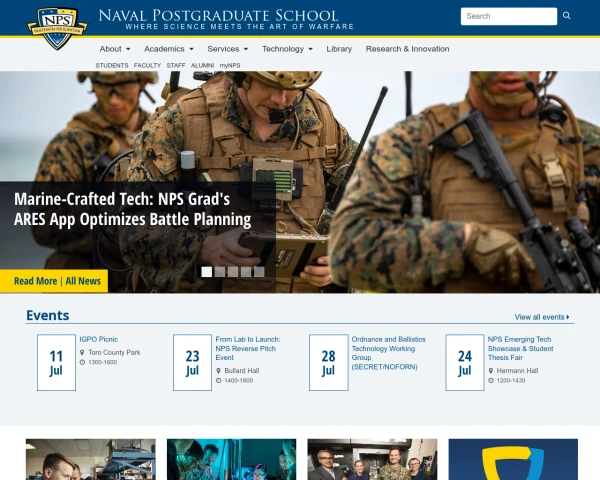Click the Bullard Hall location text
The image size is (600, 480).
pyautogui.click(x=242, y=371)
